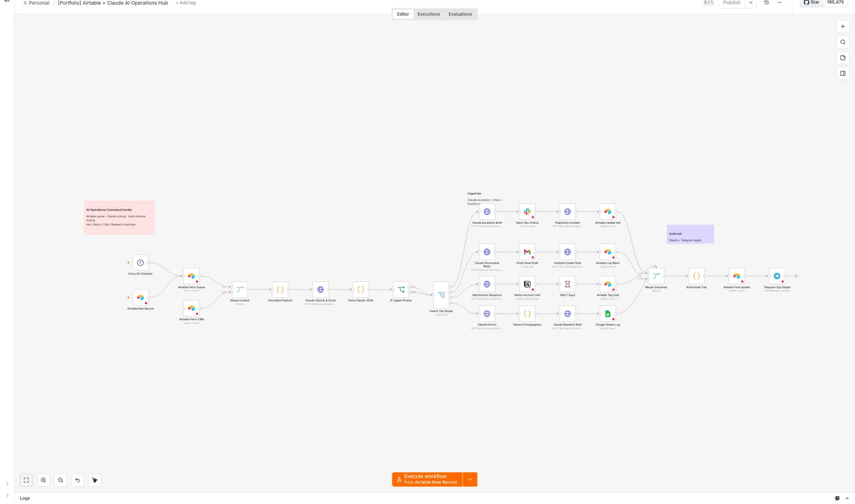Click the Personal project breadcrumb
The width and height of the screenshot is (855, 504).
(36, 3)
